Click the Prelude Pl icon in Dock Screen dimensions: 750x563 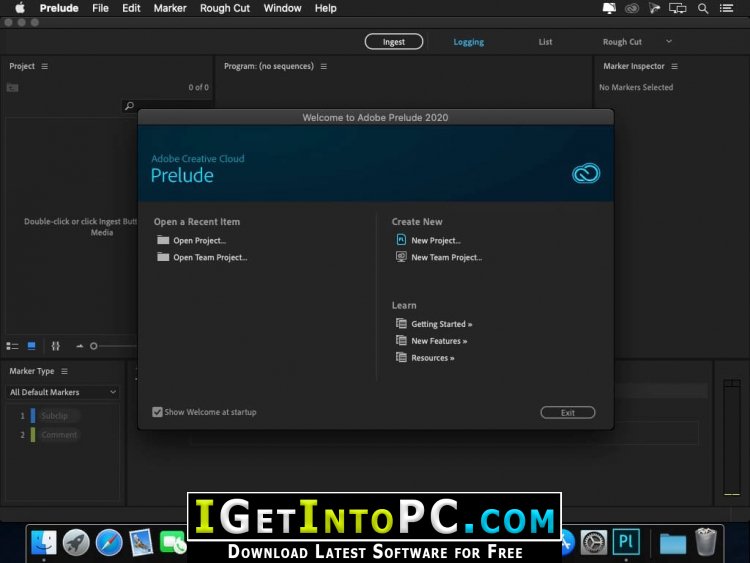[x=626, y=542]
